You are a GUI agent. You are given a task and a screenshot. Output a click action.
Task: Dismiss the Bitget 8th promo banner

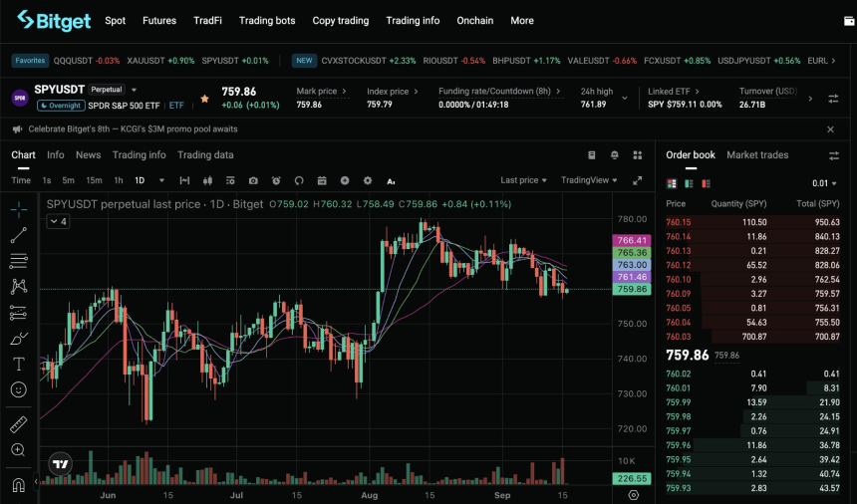tap(830, 129)
